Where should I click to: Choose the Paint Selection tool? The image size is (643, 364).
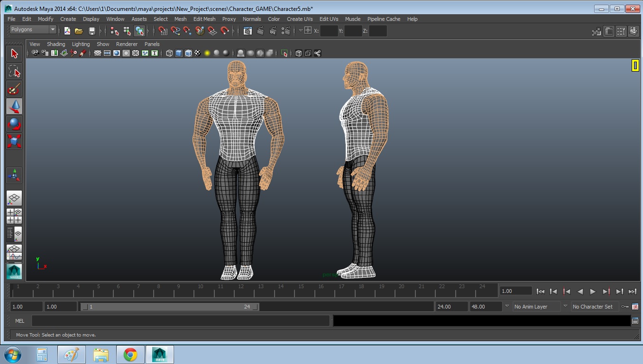pyautogui.click(x=14, y=89)
